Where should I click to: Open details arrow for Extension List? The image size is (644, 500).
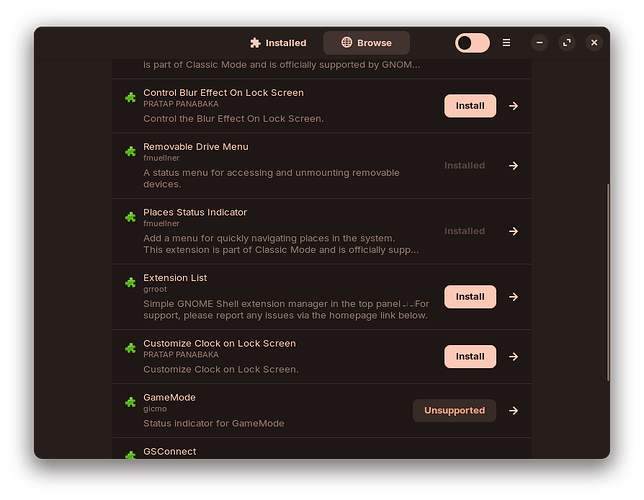513,297
